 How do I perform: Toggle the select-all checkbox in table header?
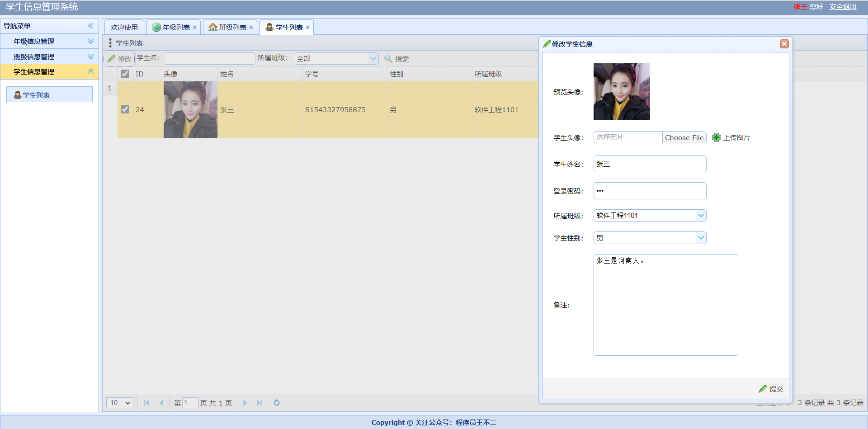tap(125, 73)
